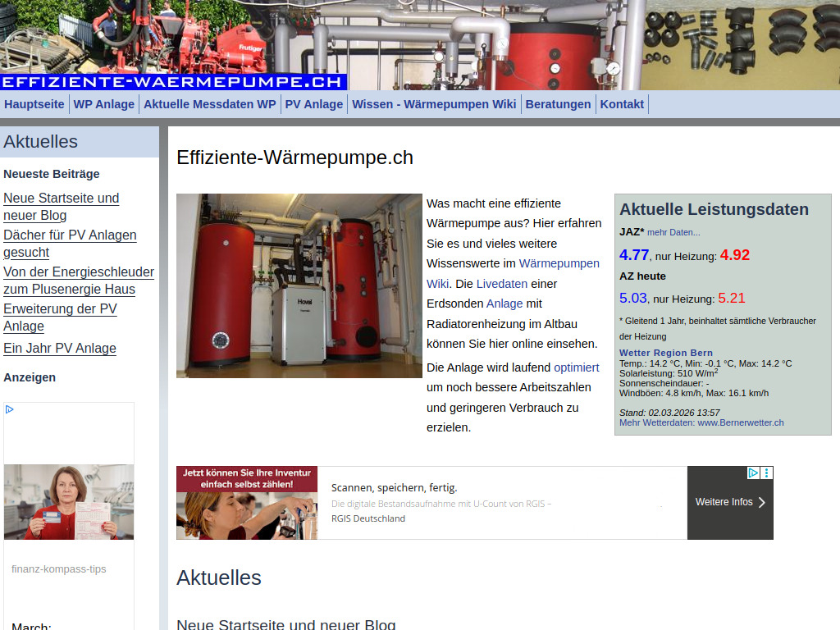Click the AdChoices triangle on the sidebar ad

pos(9,409)
